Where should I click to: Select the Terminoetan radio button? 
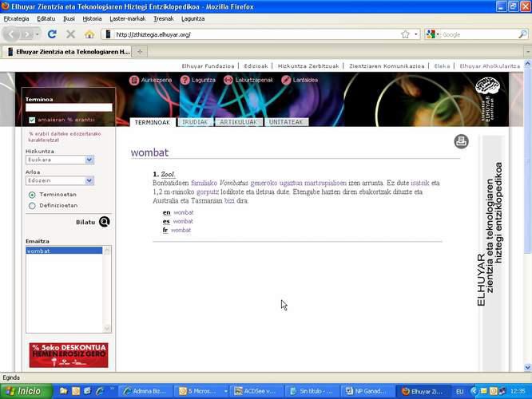click(32, 195)
